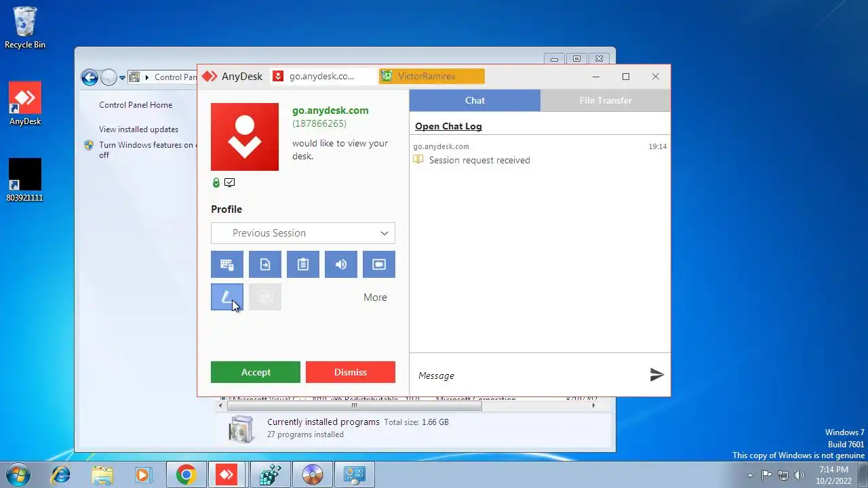Select the VictorRamirex session tab
The width and height of the screenshot is (868, 488).
(x=431, y=77)
